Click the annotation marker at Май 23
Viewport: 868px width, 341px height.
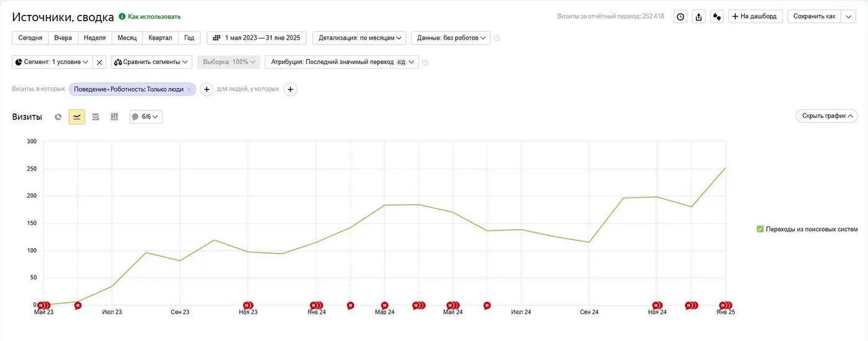tap(43, 305)
